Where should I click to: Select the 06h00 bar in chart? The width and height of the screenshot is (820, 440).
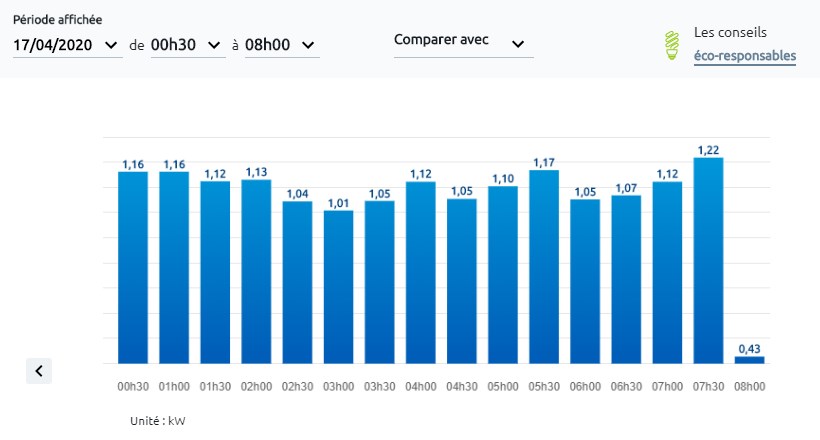tap(585, 281)
